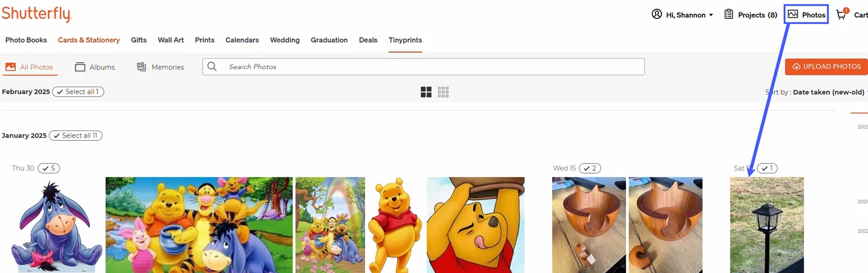868x273 pixels.
Task: Open the Graduation menu
Action: pyautogui.click(x=329, y=40)
